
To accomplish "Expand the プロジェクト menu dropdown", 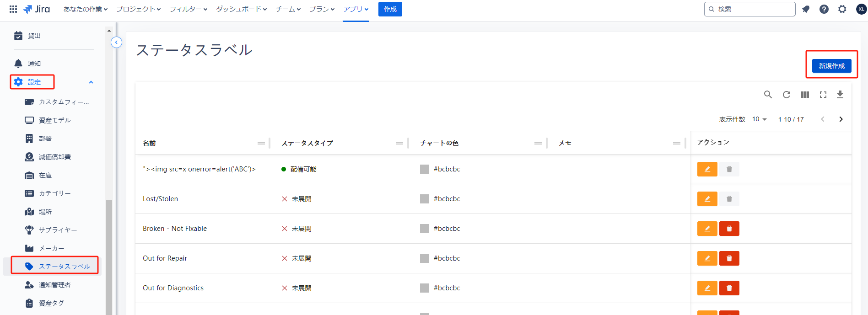I will [138, 9].
